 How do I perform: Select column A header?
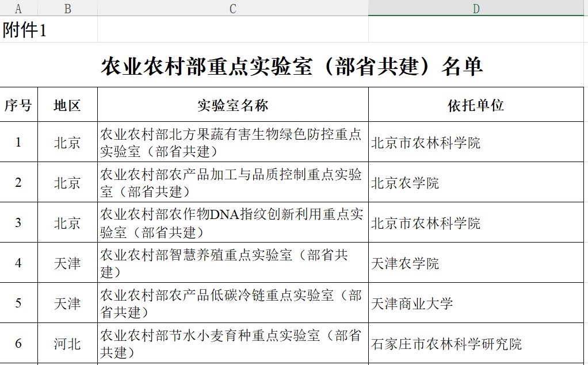point(18,9)
